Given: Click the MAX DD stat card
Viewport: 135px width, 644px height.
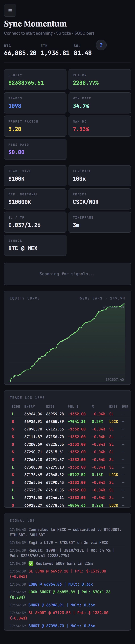Looking at the screenshot, I should click(x=100, y=126).
